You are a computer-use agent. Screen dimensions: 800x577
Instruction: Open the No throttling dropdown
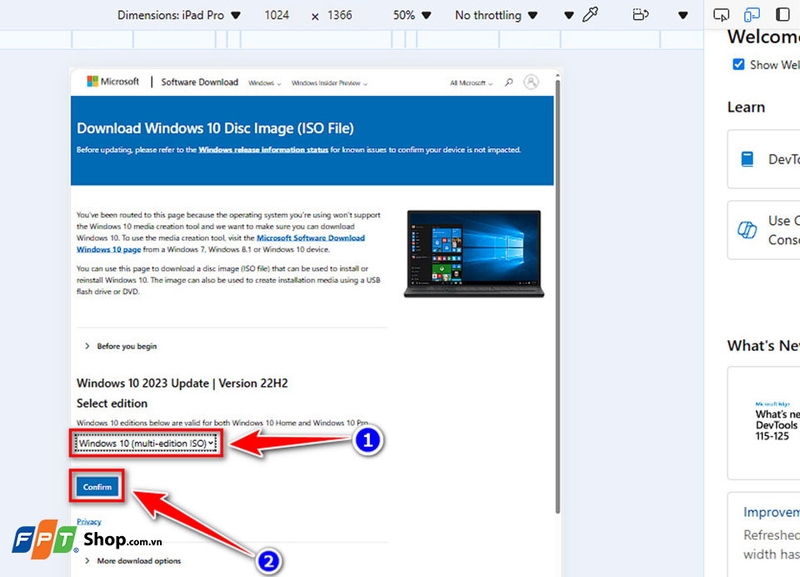[x=496, y=15]
